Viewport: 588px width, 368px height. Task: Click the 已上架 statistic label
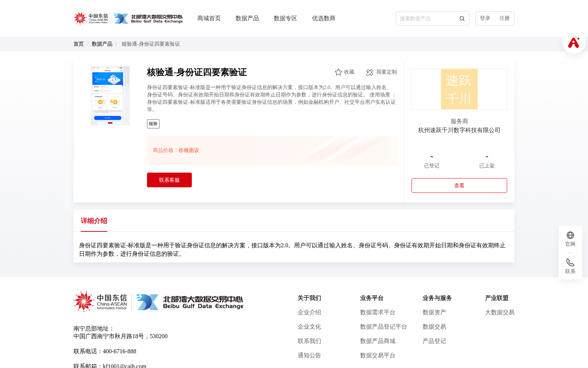coord(487,166)
